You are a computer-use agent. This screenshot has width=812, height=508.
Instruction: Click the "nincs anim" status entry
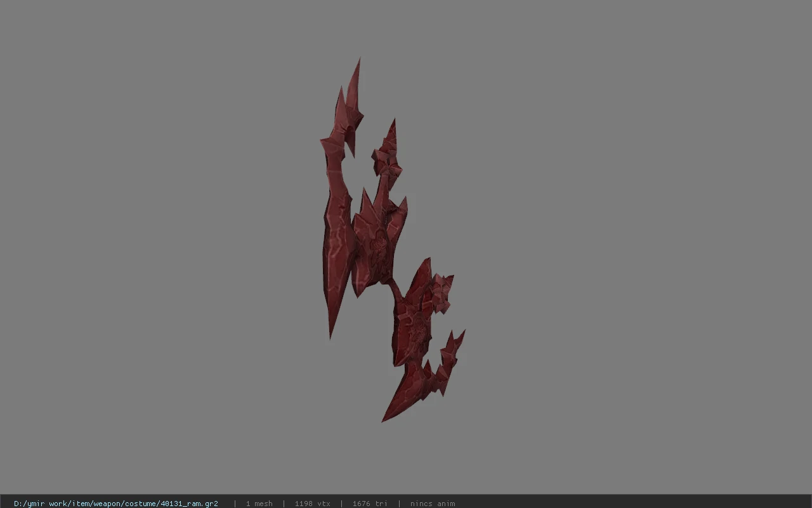(433, 504)
